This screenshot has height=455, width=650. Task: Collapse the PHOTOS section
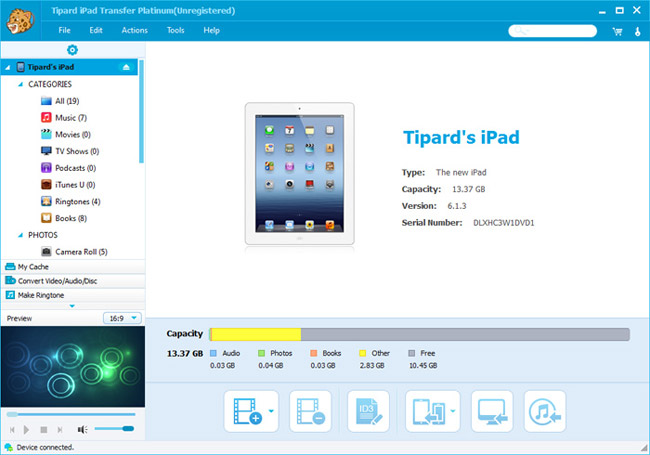pos(20,235)
